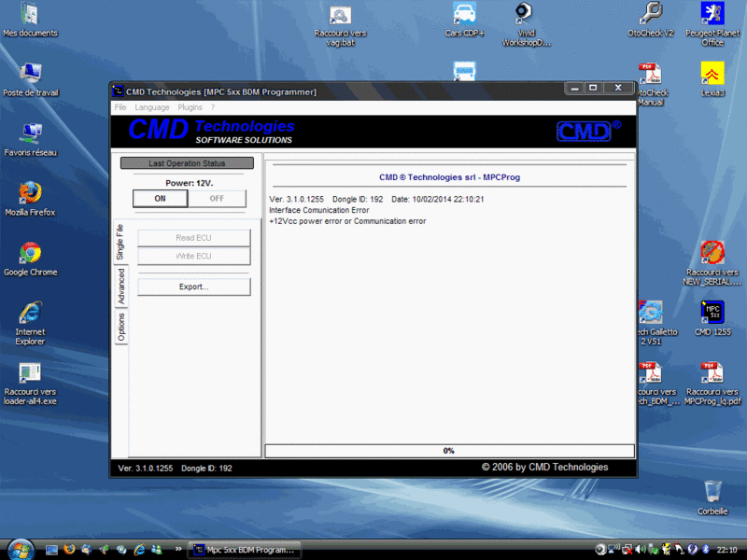Click the '+12Vcc power error' log line
The height and width of the screenshot is (560, 747).
tap(347, 221)
